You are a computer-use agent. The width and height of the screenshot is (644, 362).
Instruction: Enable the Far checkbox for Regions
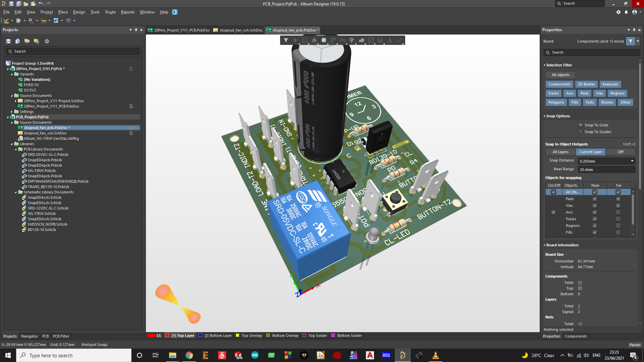coord(618,226)
